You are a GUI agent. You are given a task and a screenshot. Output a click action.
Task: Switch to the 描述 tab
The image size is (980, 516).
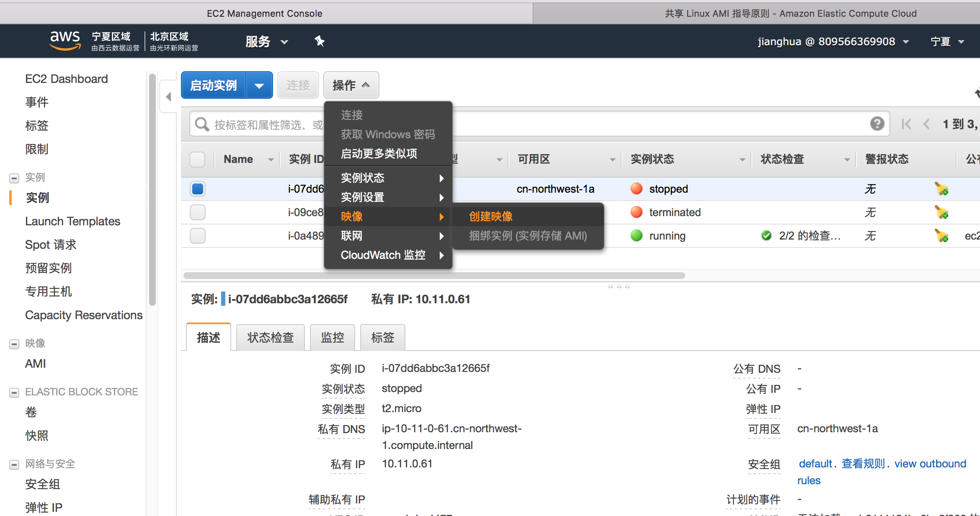click(209, 337)
